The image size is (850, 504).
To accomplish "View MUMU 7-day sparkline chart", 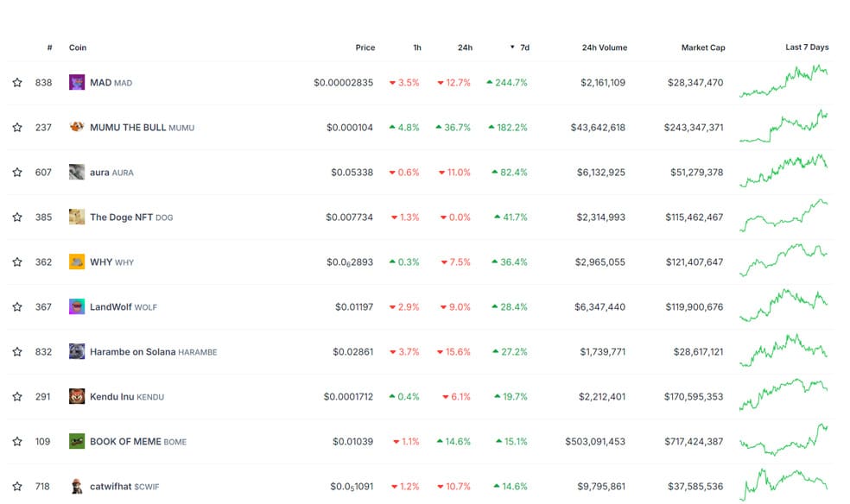I will coord(783,126).
